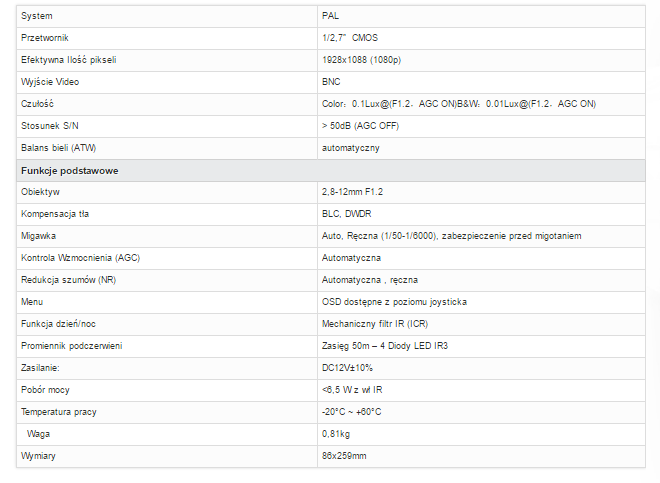Click the Przetwornik label cell
This screenshot has height=483, width=660.
pyautogui.click(x=167, y=38)
